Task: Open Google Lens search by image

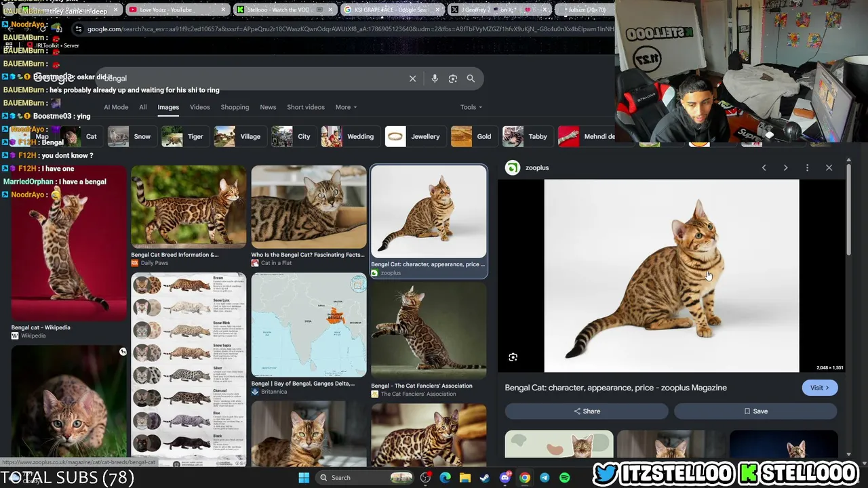Action: (453, 79)
